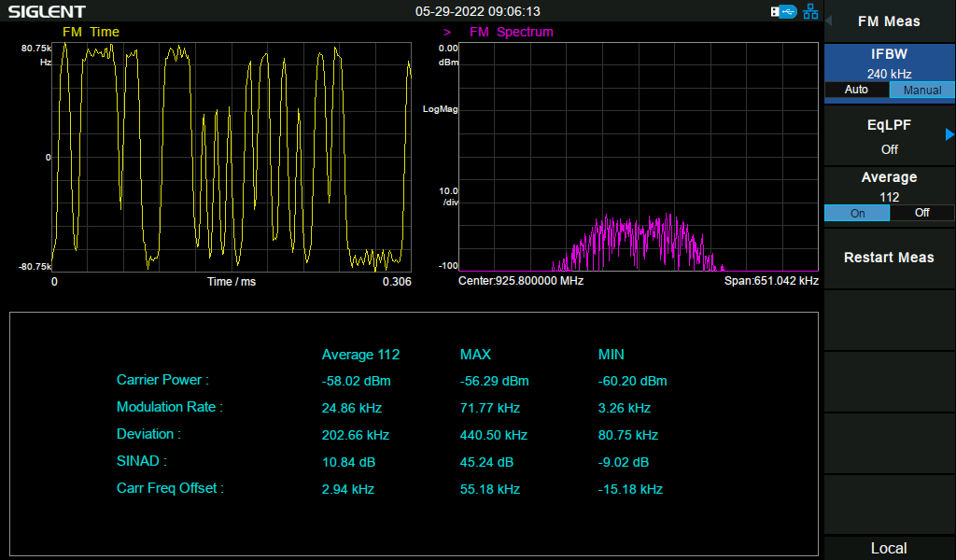Click the SIGLENT logo
Screen dimensions: 956x560
point(47,11)
